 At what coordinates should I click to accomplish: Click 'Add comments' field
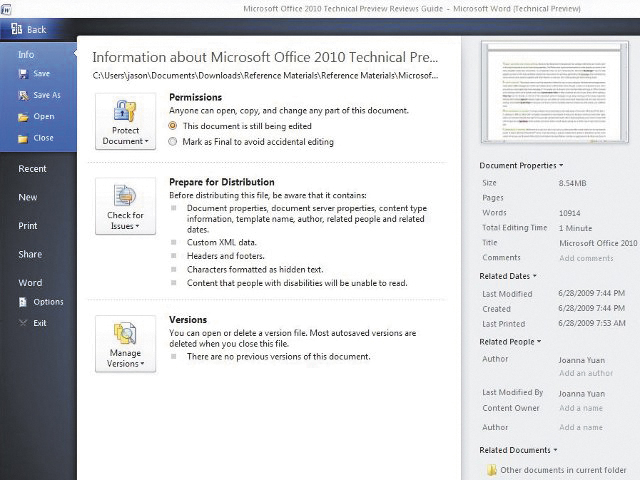click(586, 258)
